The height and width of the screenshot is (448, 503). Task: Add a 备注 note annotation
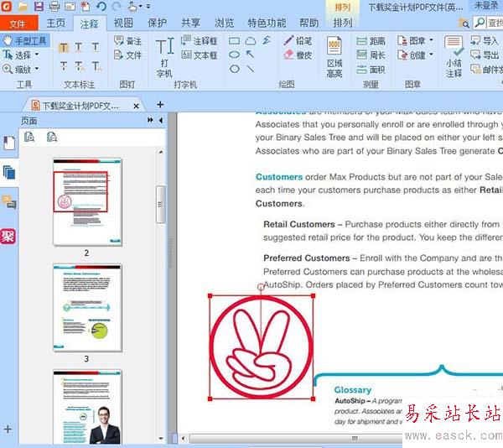127,41
